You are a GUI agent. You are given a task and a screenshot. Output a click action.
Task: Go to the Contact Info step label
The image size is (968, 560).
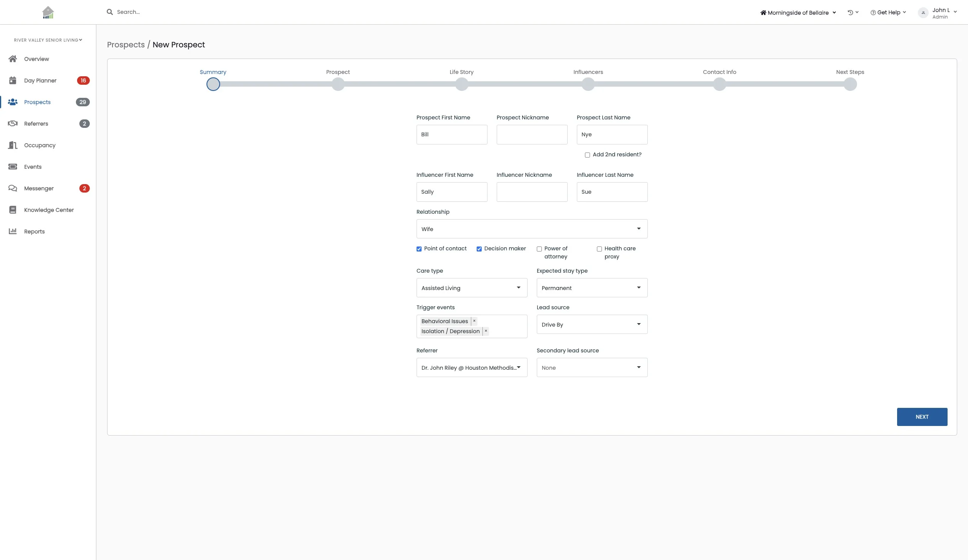pyautogui.click(x=719, y=72)
